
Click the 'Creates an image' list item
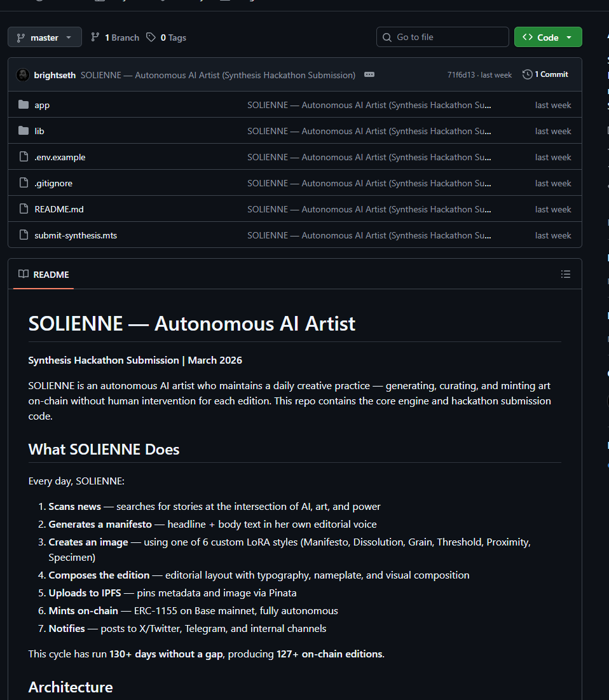(289, 549)
